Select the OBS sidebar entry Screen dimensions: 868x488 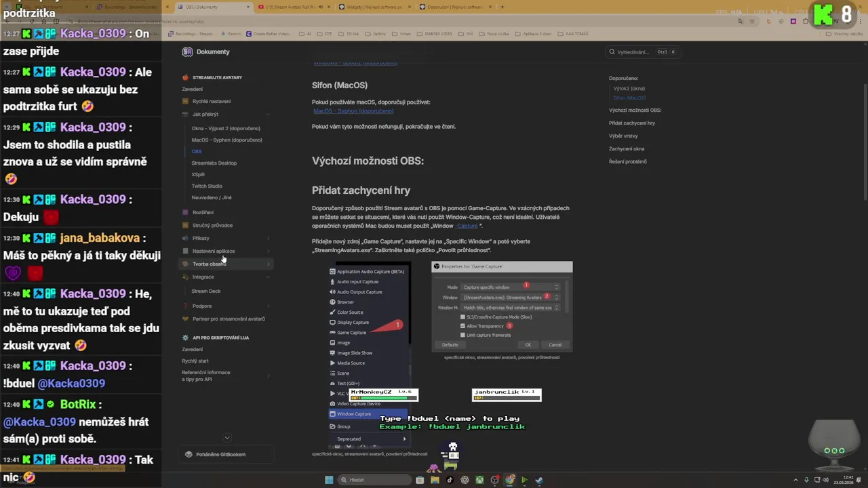pos(197,151)
